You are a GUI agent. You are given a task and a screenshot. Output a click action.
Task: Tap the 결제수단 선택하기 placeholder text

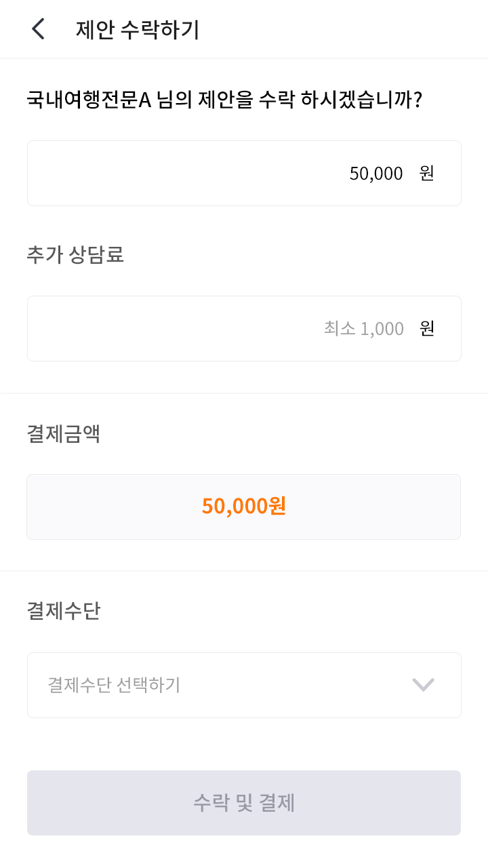coord(114,685)
